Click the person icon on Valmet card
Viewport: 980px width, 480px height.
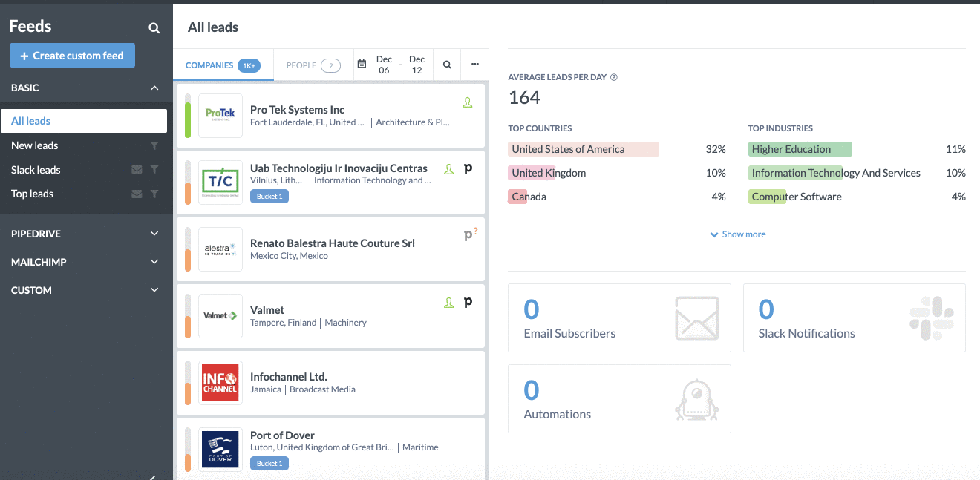click(x=448, y=303)
